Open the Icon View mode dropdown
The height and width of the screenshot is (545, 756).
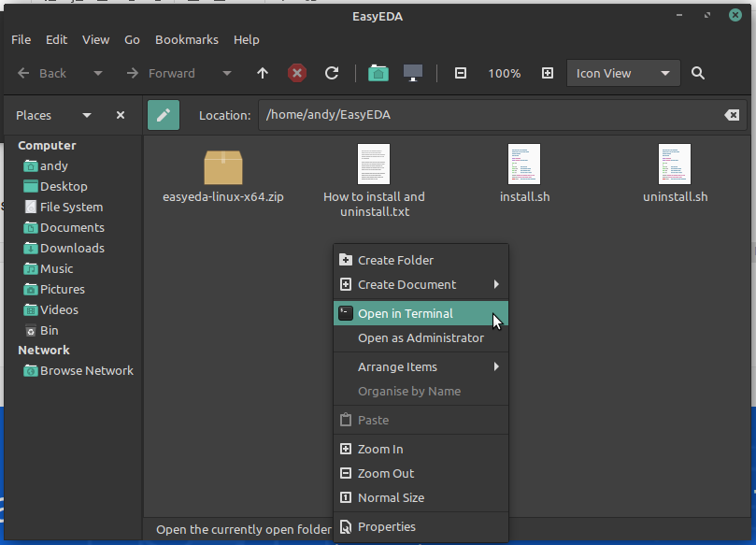(x=623, y=73)
